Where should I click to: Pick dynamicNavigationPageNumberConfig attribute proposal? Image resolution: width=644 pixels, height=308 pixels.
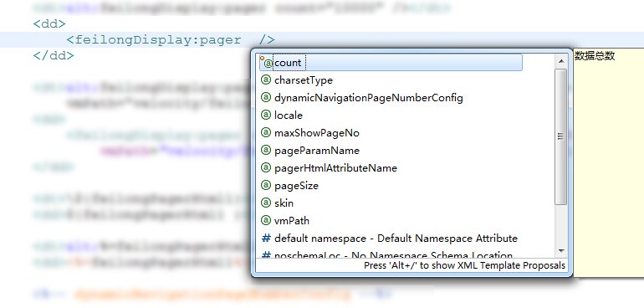[368, 98]
